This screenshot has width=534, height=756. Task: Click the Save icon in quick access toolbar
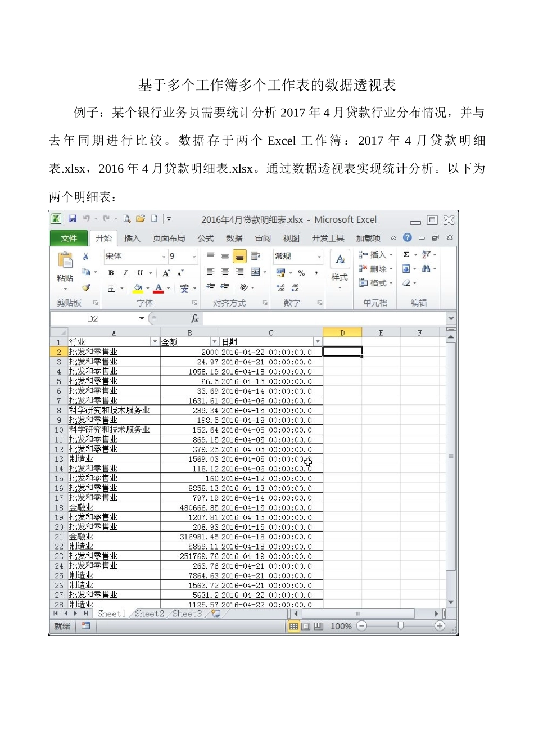point(73,219)
